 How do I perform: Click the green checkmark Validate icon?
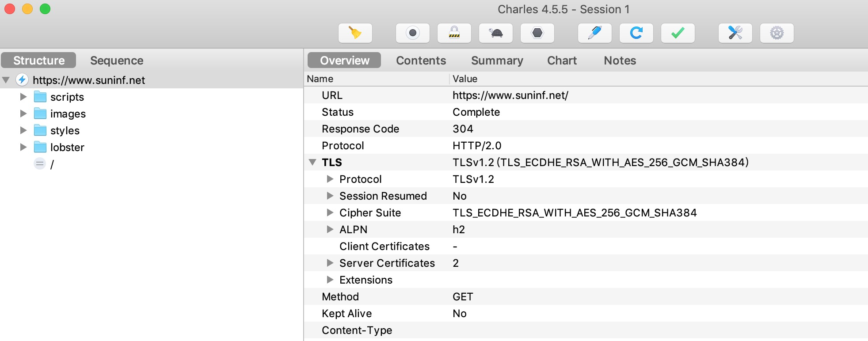point(678,33)
